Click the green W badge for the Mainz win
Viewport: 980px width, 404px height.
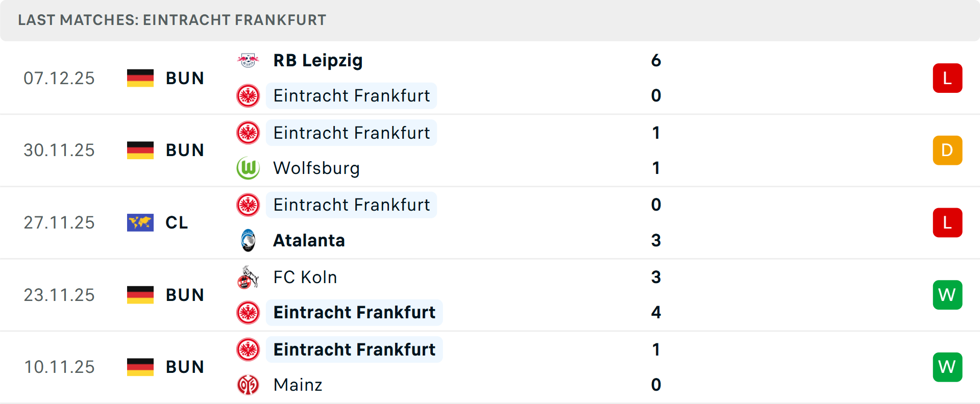[x=947, y=367]
